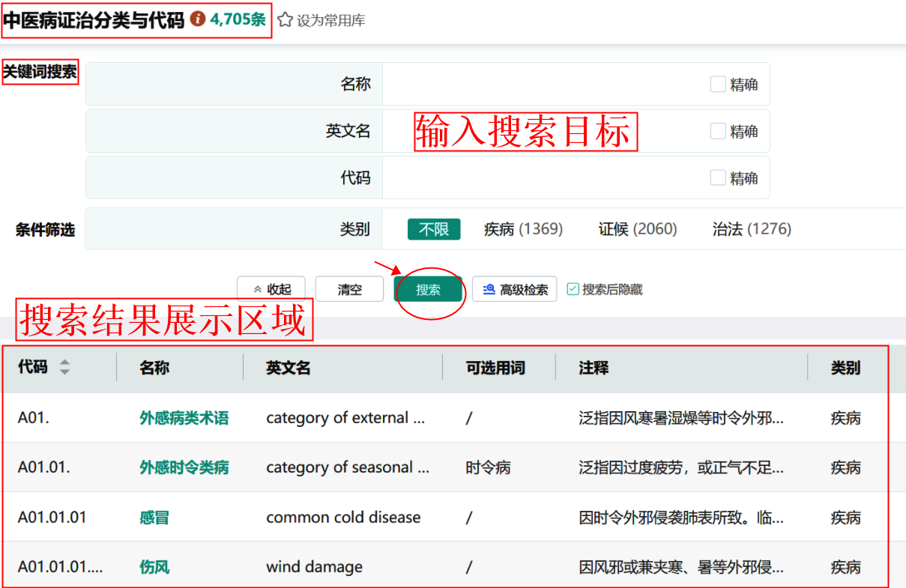Viewport: 906px width, 588px height.
Task: Click the star icon to set as favorite
Action: pyautogui.click(x=285, y=20)
